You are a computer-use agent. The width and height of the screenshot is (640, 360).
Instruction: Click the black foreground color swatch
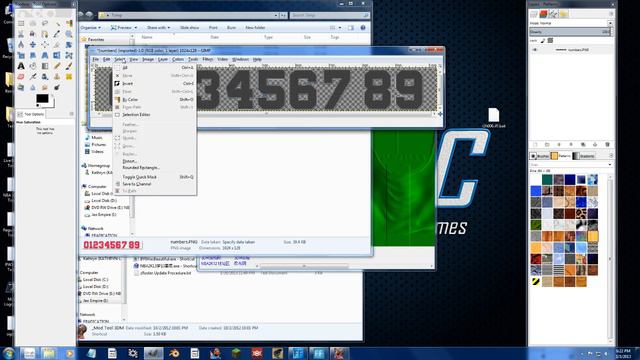point(42,98)
